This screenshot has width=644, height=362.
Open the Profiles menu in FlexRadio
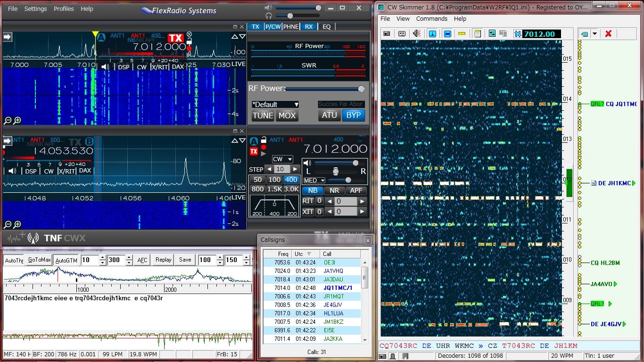[x=64, y=8]
